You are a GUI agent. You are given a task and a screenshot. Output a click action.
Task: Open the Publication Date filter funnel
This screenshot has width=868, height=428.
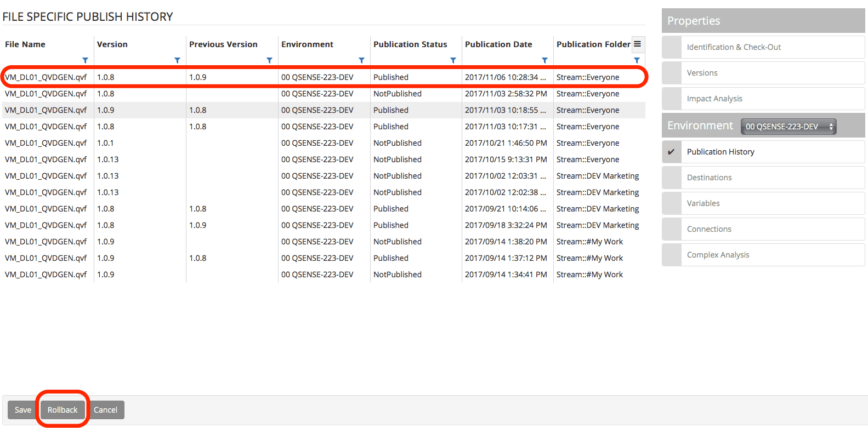point(544,60)
